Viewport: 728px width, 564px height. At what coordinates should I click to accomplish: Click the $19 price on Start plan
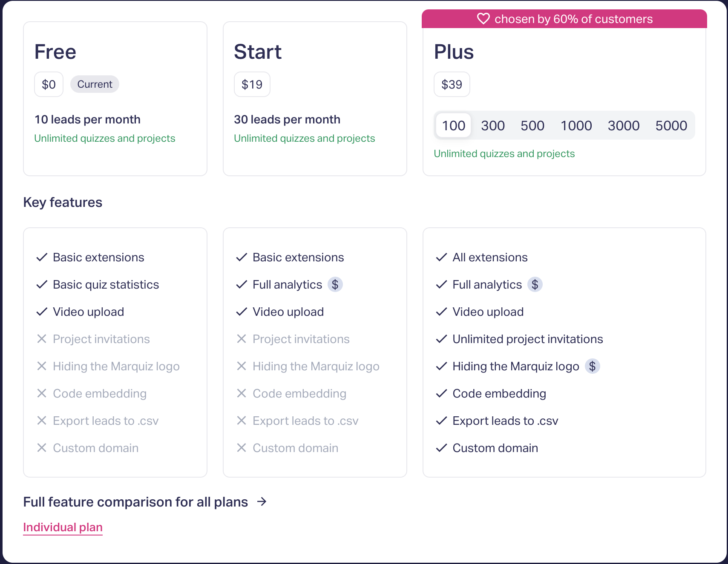pyautogui.click(x=252, y=84)
